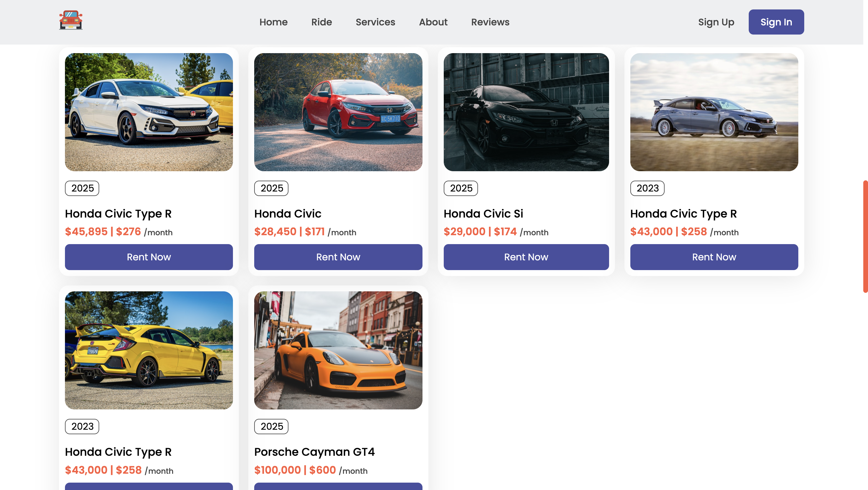Click the Sign Up link
Screen dimensions: 868x490
[x=716, y=22]
